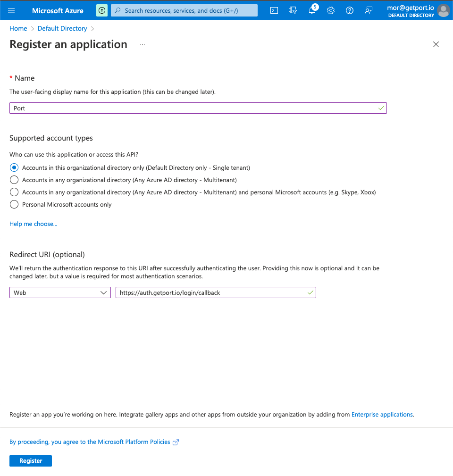Screen dimensions: 453x476
Task: Open the Directories and subscriptions filter
Action: click(293, 10)
